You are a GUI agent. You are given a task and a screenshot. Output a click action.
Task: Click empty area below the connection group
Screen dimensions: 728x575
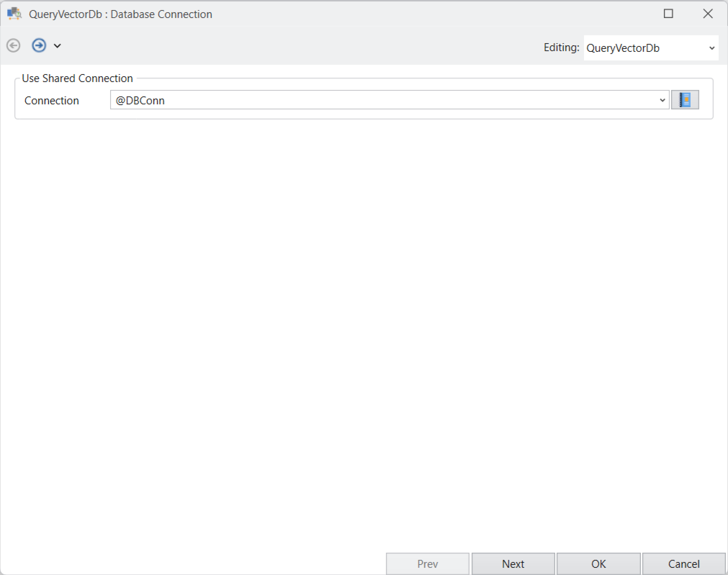(x=364, y=324)
